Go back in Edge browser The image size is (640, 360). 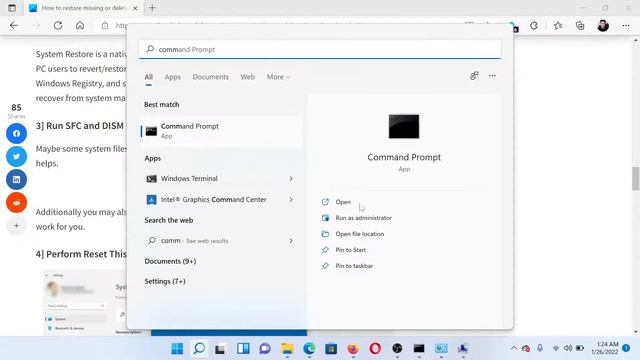(14, 26)
